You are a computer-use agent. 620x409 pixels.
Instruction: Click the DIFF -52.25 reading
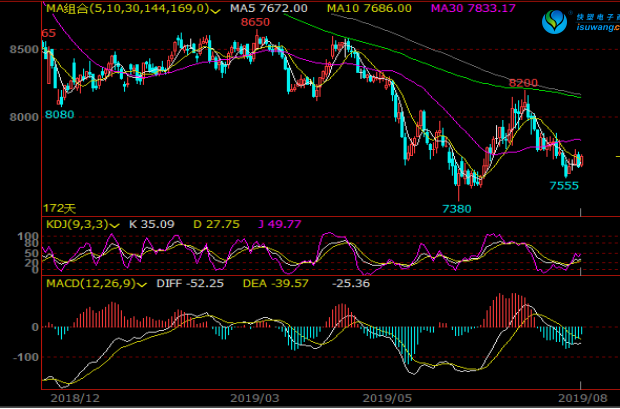(x=190, y=283)
